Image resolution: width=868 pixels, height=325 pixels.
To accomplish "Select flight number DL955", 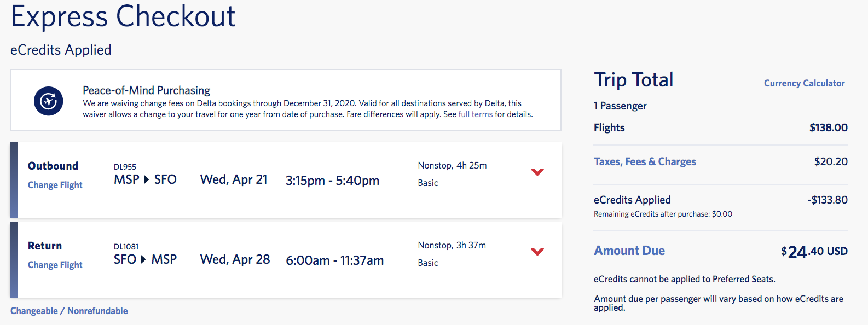I will [x=124, y=166].
